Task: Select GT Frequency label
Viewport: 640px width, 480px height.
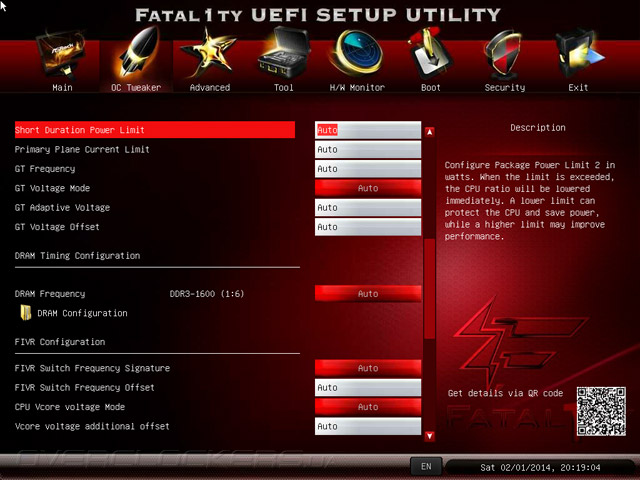Action: 45,169
